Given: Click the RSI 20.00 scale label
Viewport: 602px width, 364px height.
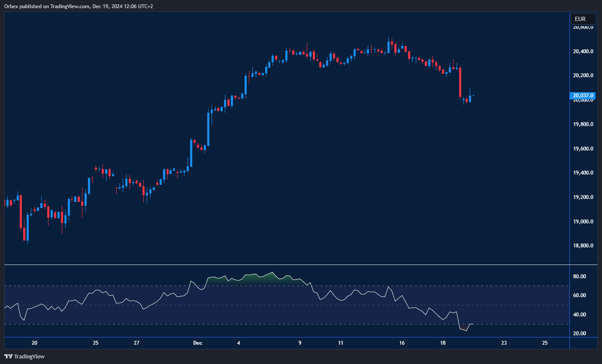Looking at the screenshot, I should 579,334.
